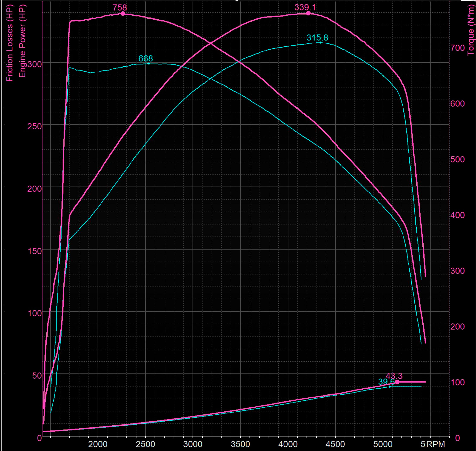476x451 pixels.
Task: Click the 2000 RPM tick label
Action: pyautogui.click(x=98, y=444)
